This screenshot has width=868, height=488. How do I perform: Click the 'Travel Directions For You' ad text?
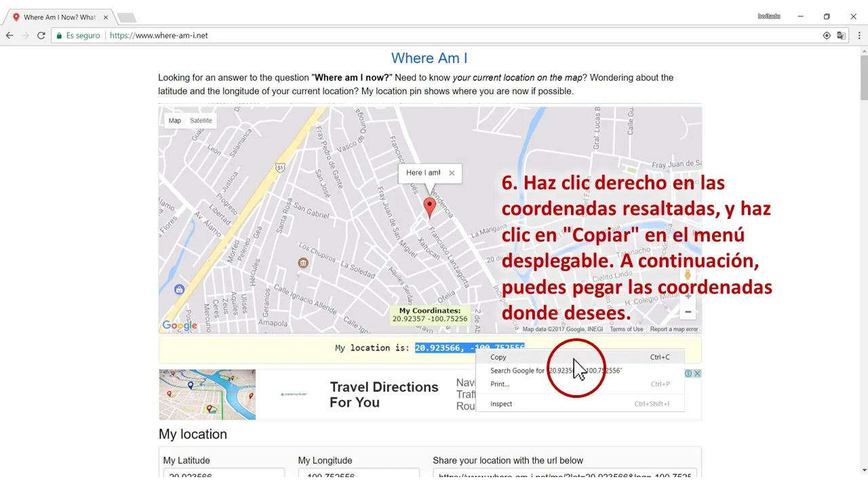pyautogui.click(x=384, y=394)
